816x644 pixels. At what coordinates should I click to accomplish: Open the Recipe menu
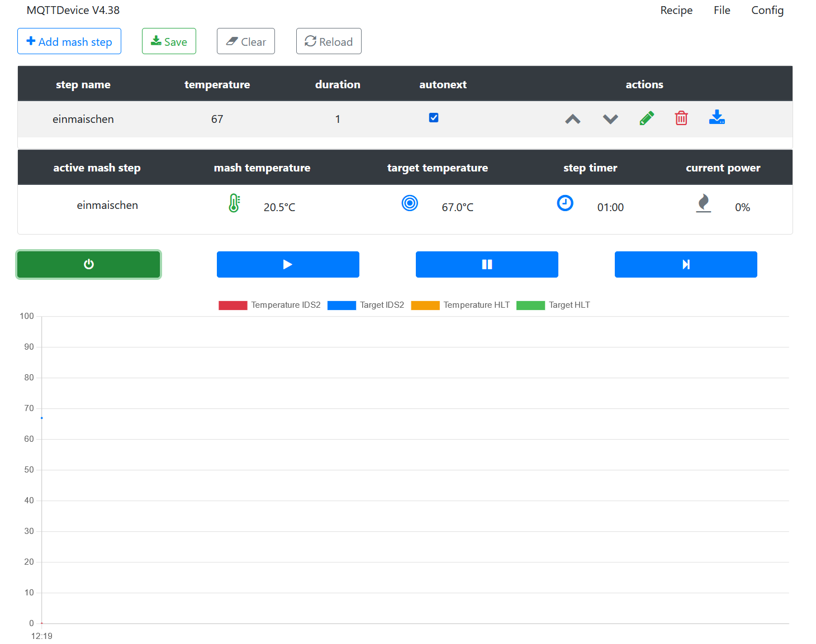tap(676, 10)
